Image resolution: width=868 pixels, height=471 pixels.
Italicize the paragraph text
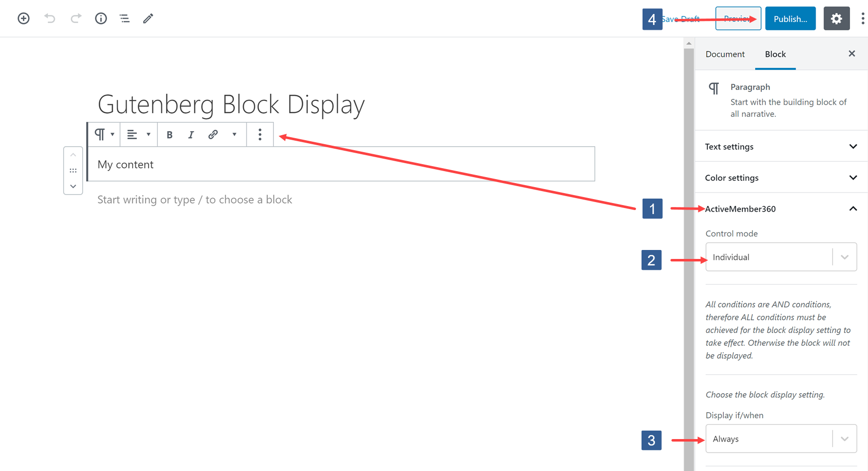point(191,134)
